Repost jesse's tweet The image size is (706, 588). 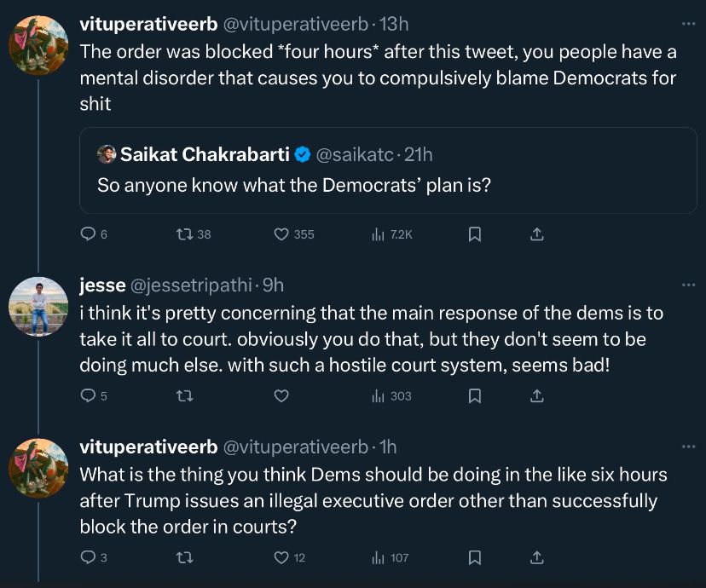click(182, 395)
